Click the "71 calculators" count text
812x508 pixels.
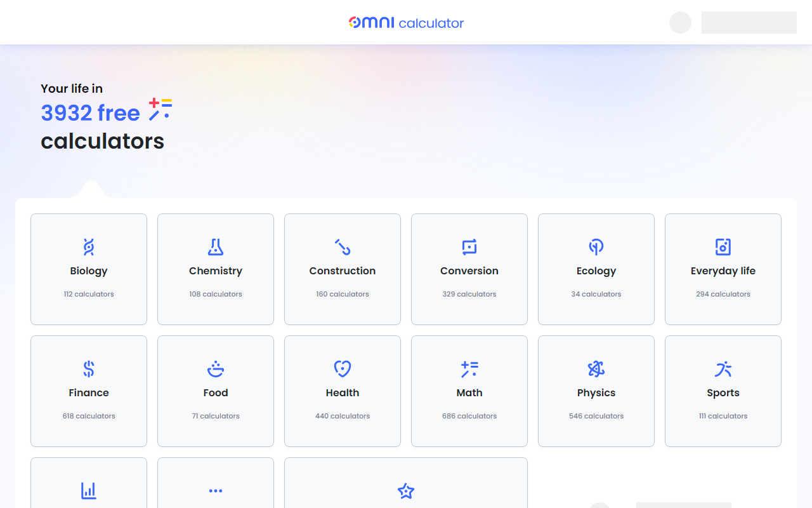[x=216, y=416]
